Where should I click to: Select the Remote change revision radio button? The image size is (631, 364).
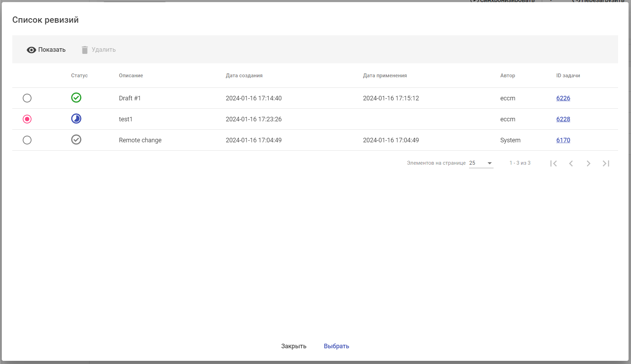27,140
